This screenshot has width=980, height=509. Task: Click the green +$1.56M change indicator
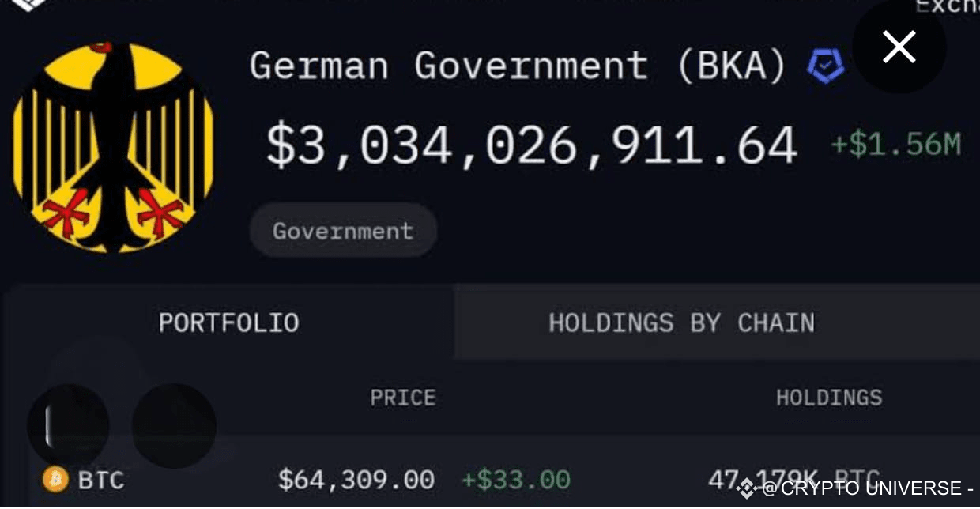coord(895,145)
